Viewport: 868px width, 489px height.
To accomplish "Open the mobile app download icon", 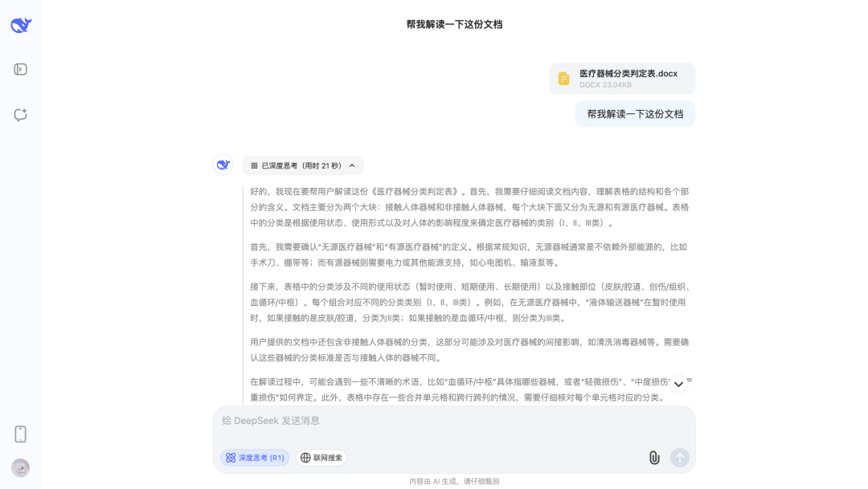I will coord(21,434).
